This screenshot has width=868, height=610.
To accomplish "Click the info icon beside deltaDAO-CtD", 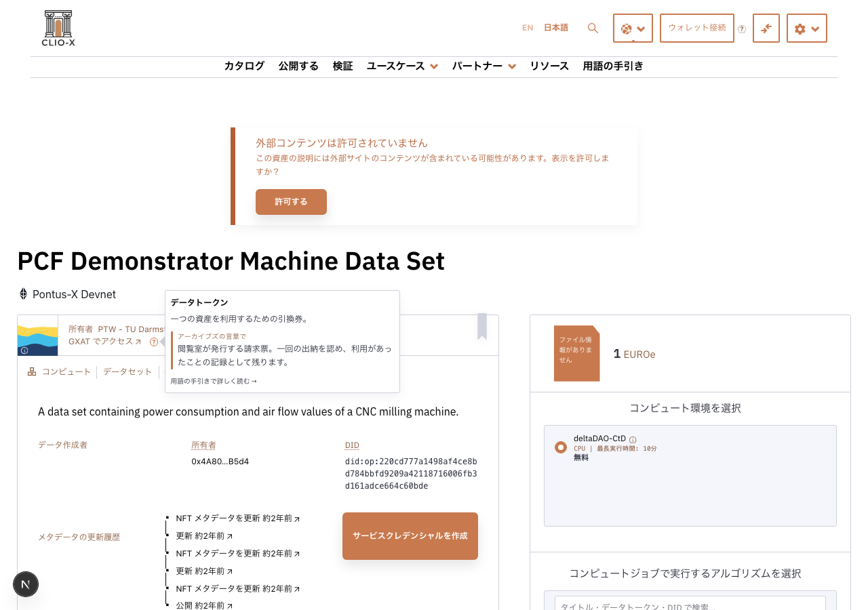I will click(x=633, y=440).
